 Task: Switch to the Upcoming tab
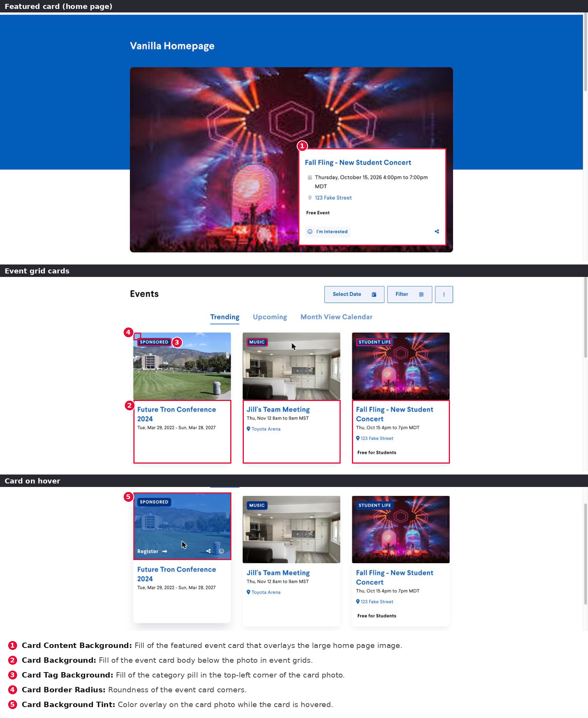tap(270, 317)
